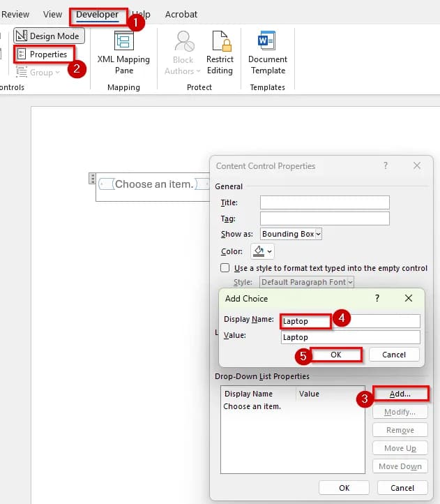
Task: Switch to the Review tab
Action: (x=15, y=15)
